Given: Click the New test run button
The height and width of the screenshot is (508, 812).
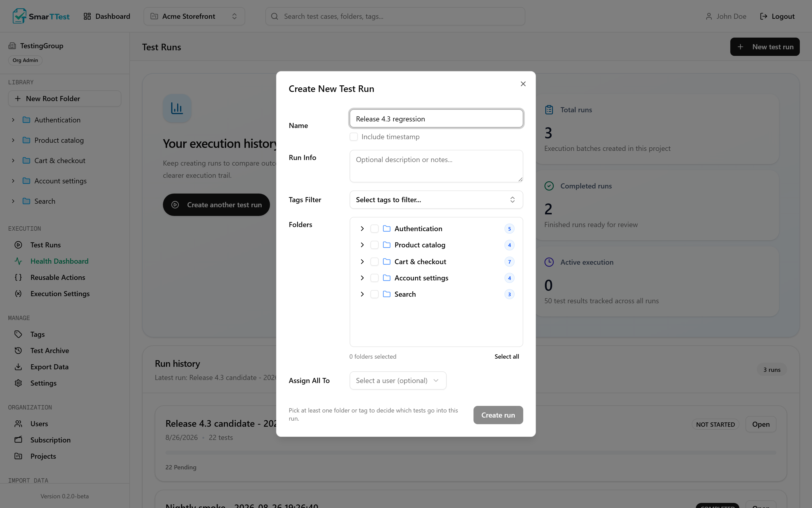Looking at the screenshot, I should pyautogui.click(x=765, y=47).
